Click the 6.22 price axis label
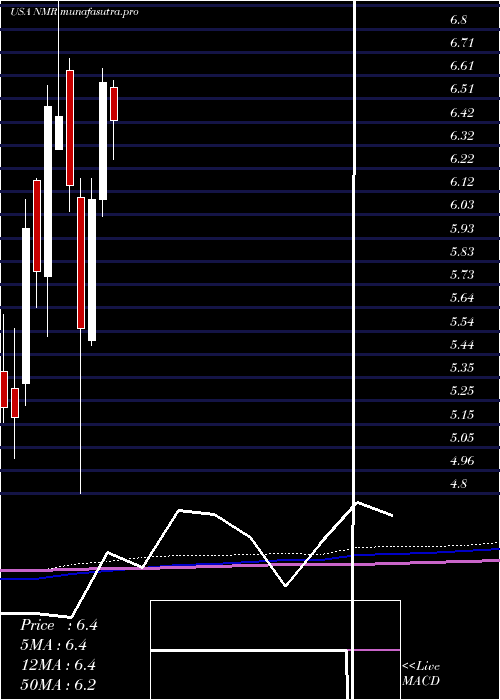The width and height of the screenshot is (500, 700). coord(462,159)
